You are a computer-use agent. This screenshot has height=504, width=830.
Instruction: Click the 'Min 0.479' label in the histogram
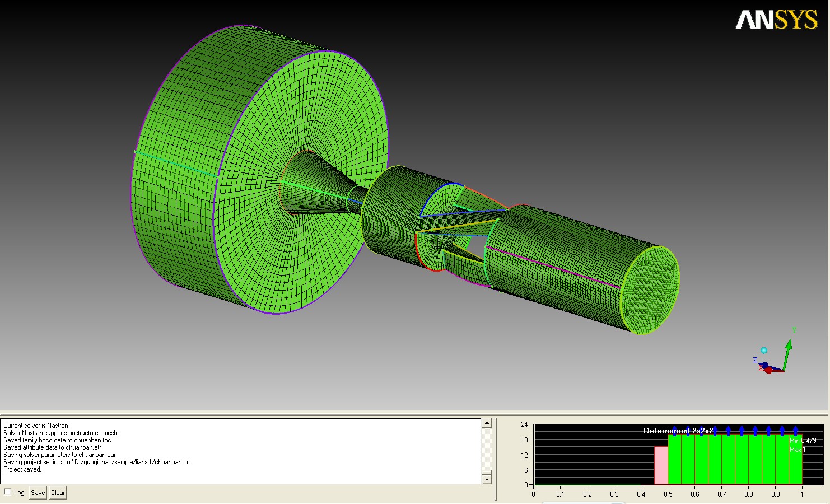click(x=803, y=441)
